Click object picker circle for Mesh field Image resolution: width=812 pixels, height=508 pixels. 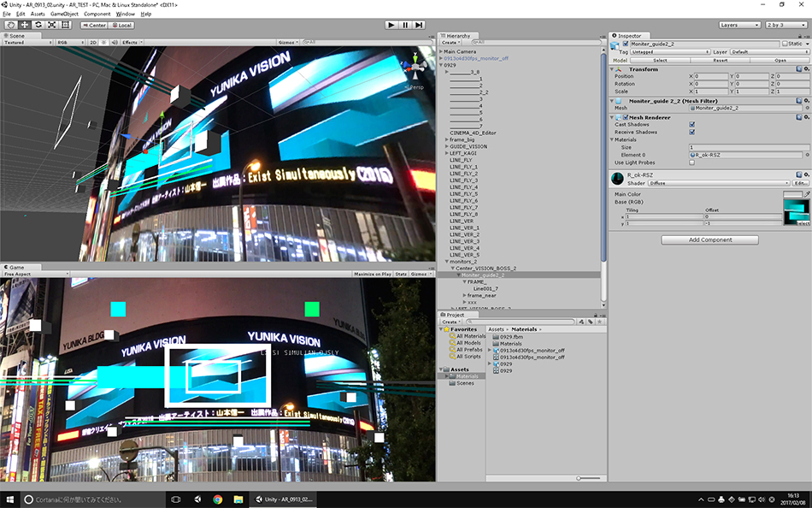(x=806, y=108)
